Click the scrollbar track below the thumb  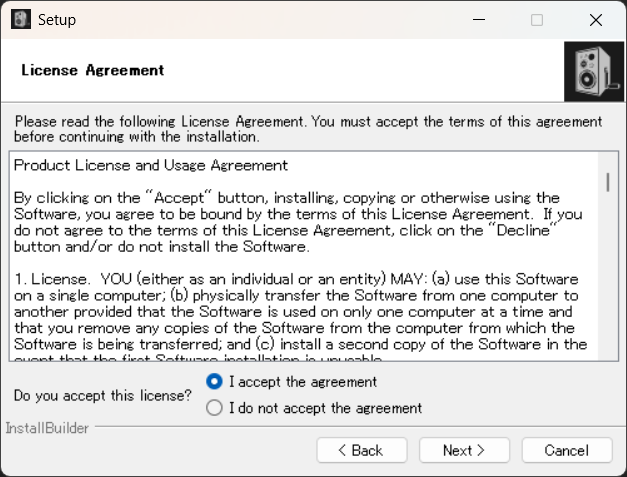click(607, 290)
